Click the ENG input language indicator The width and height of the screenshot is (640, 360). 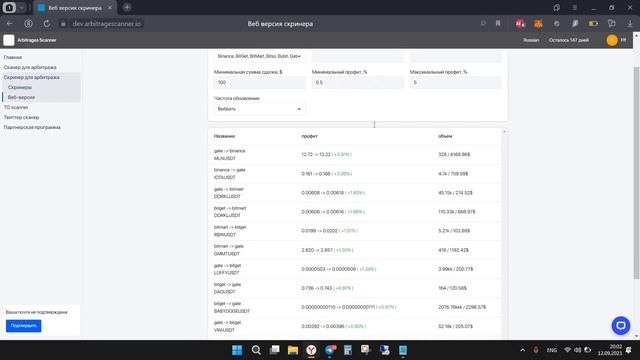pos(552,350)
